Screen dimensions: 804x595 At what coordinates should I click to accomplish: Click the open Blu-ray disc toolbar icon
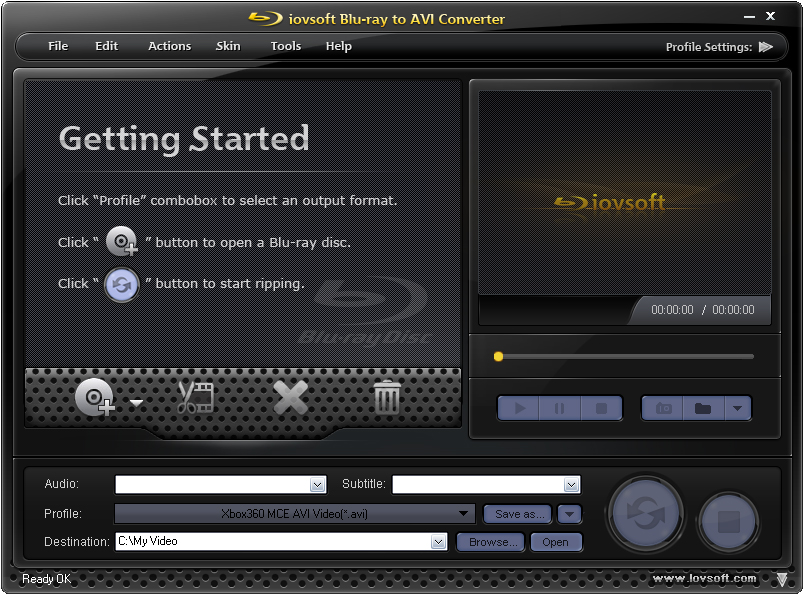coord(94,396)
